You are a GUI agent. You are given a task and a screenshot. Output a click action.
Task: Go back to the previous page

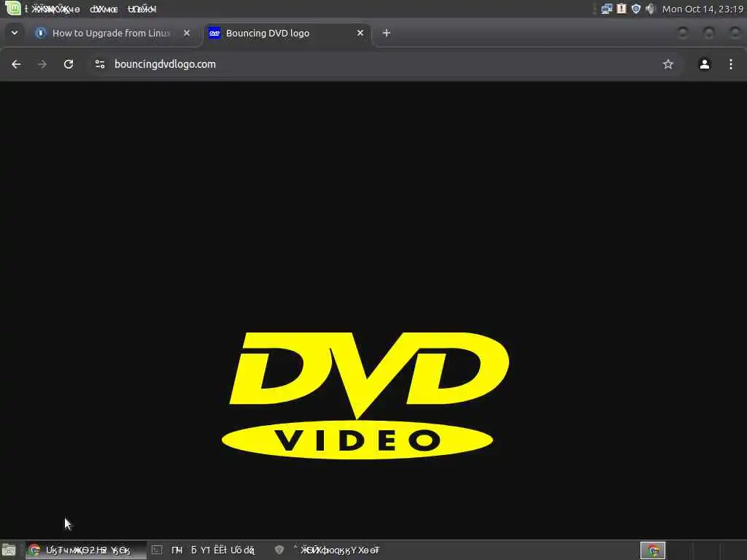point(16,64)
